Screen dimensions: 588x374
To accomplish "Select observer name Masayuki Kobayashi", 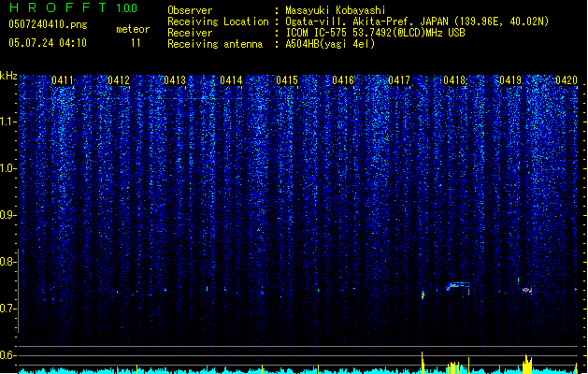I will click(x=336, y=10).
